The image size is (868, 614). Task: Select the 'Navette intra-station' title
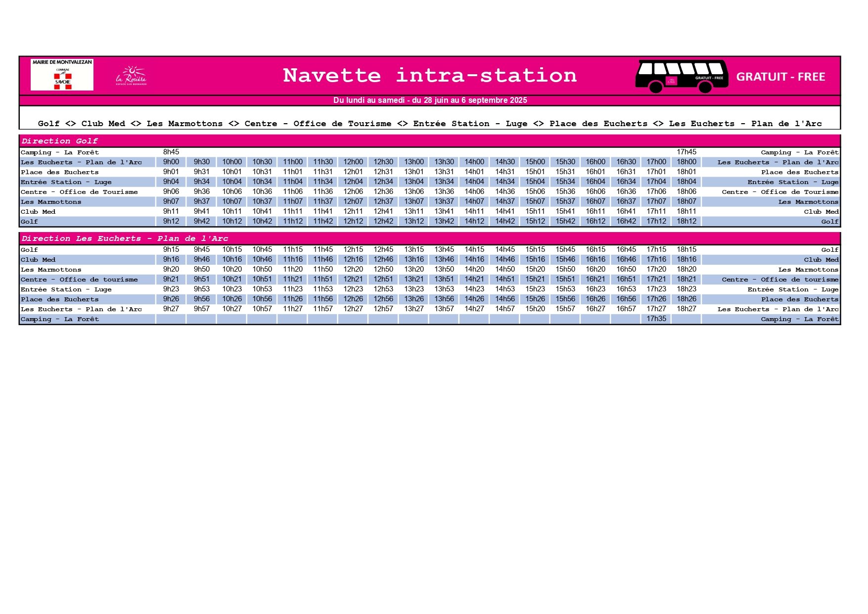pos(430,76)
